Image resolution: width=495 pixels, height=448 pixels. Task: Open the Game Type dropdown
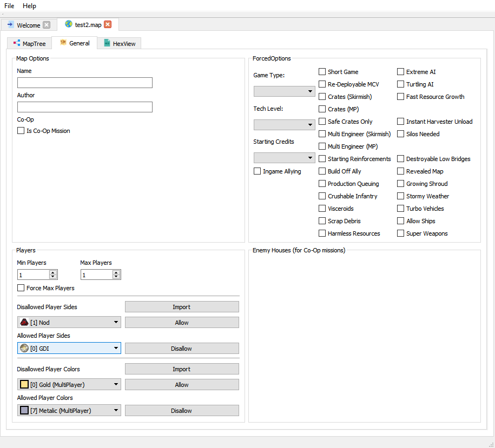pos(285,91)
